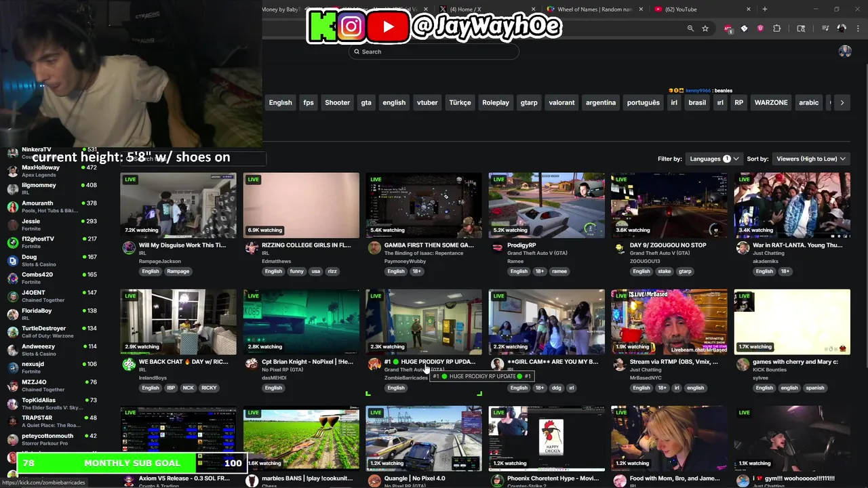Select the valorant category chip
Screen dimensions: 868x488
(561, 102)
